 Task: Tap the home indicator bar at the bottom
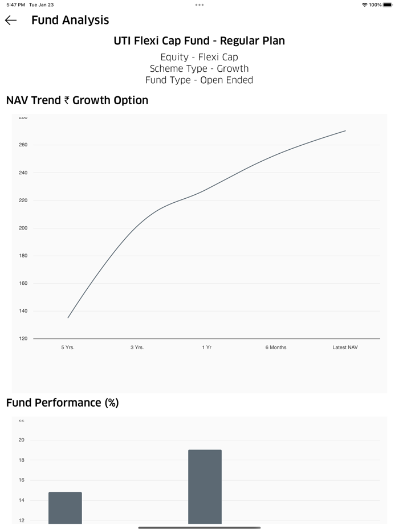(x=199, y=527)
